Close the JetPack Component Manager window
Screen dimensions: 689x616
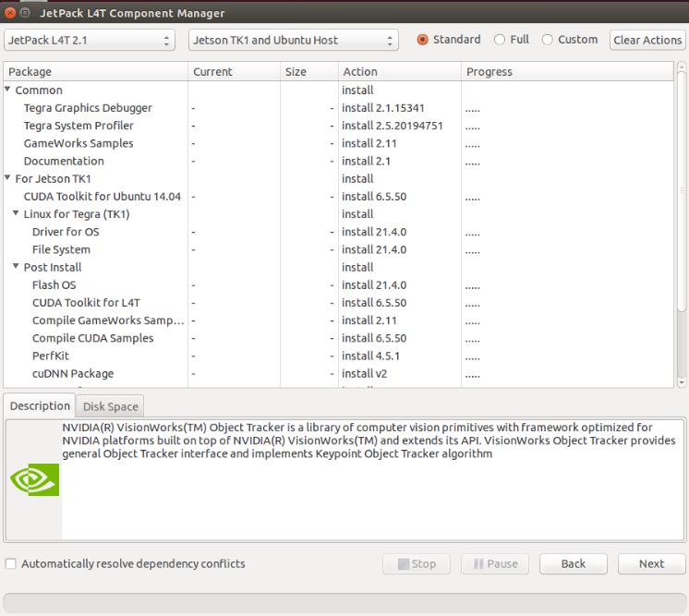9,13
